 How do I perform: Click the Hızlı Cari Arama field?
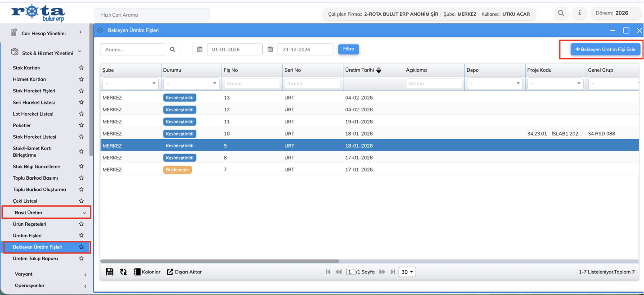pyautogui.click(x=152, y=15)
